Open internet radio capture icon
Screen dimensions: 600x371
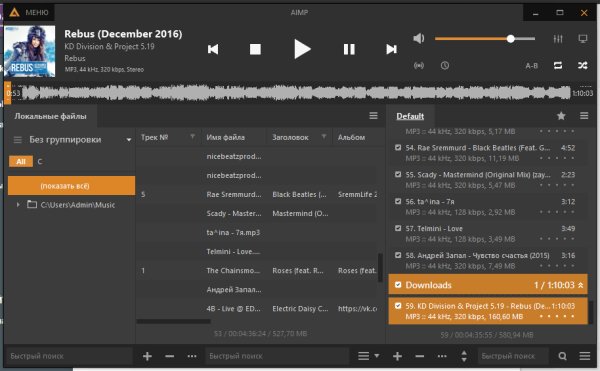coord(419,65)
